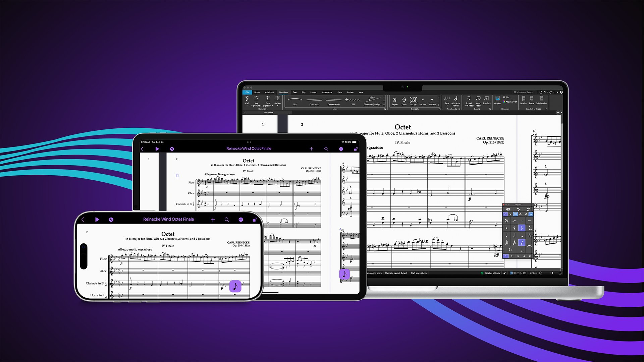This screenshot has width=644, height=362.
Task: Select voice 2 on the Keypad
Action: pos(512,256)
